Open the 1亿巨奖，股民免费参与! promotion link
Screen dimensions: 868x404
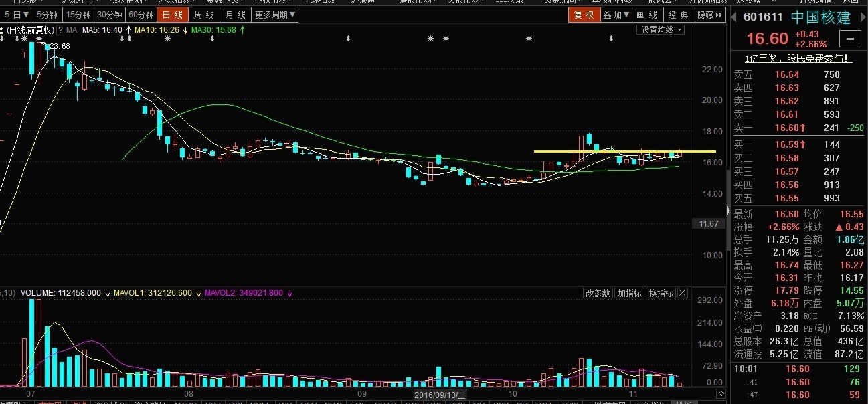798,58
